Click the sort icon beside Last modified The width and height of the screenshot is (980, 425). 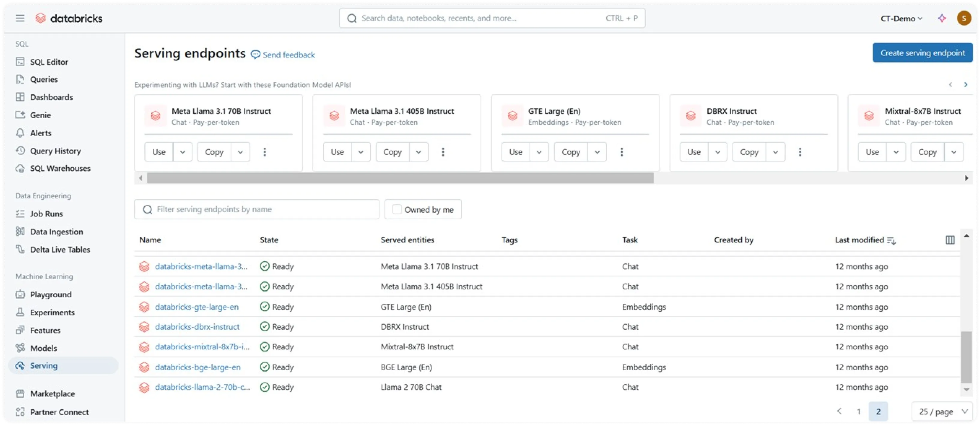pos(891,241)
